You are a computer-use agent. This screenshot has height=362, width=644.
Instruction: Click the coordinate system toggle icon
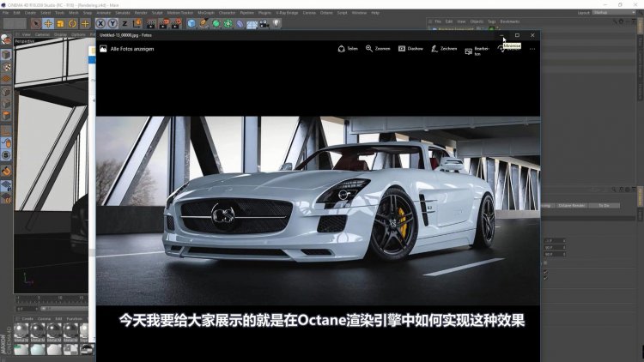tap(137, 23)
